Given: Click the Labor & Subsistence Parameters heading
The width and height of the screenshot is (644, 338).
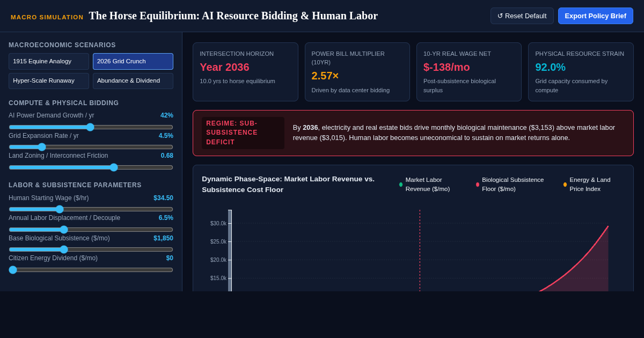Looking at the screenshot, I should [x=75, y=185].
